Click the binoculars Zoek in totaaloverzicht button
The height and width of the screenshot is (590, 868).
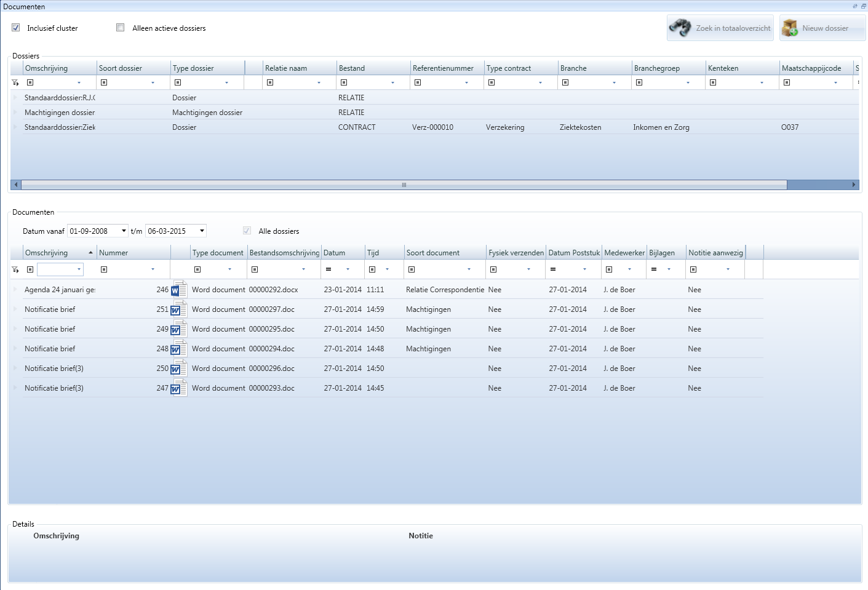click(720, 28)
